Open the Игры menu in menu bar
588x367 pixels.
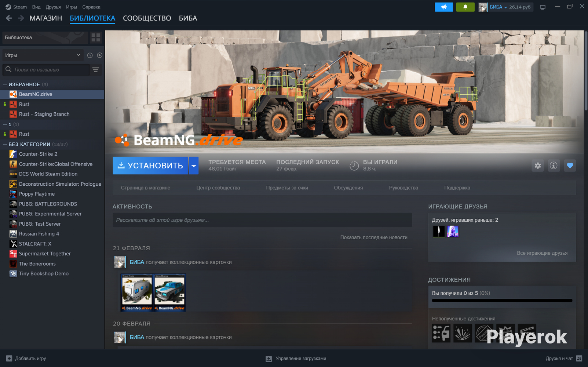[72, 7]
